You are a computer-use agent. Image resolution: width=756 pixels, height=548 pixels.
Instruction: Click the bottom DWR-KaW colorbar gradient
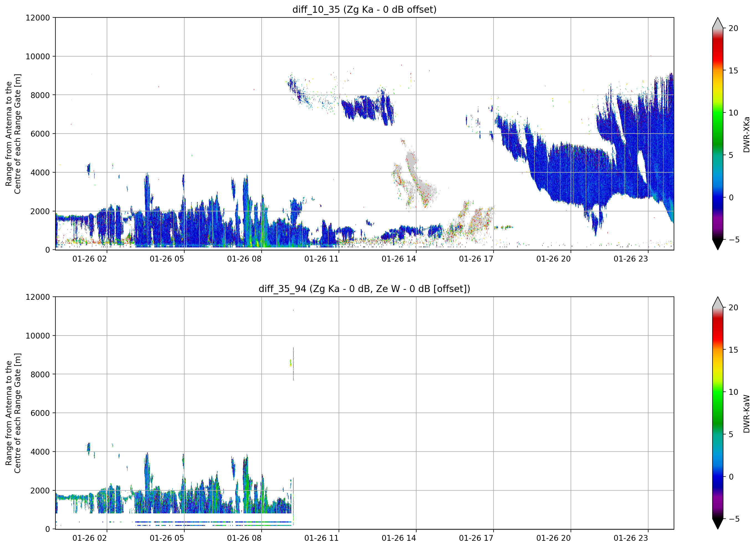click(x=718, y=413)
